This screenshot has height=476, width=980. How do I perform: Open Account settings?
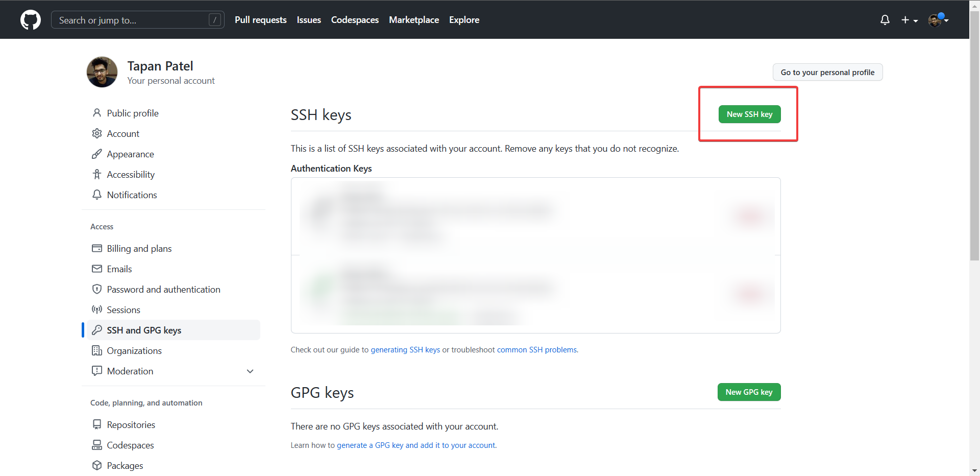pyautogui.click(x=123, y=134)
